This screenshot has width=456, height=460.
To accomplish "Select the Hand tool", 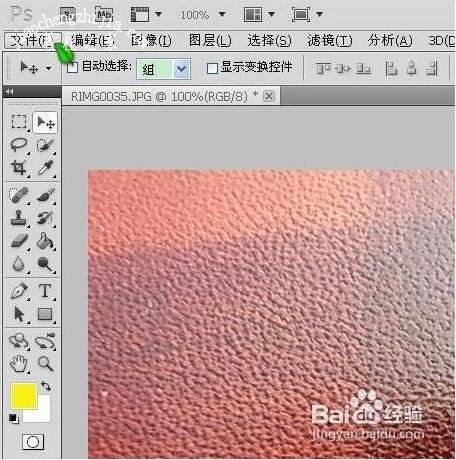I will point(19,363).
